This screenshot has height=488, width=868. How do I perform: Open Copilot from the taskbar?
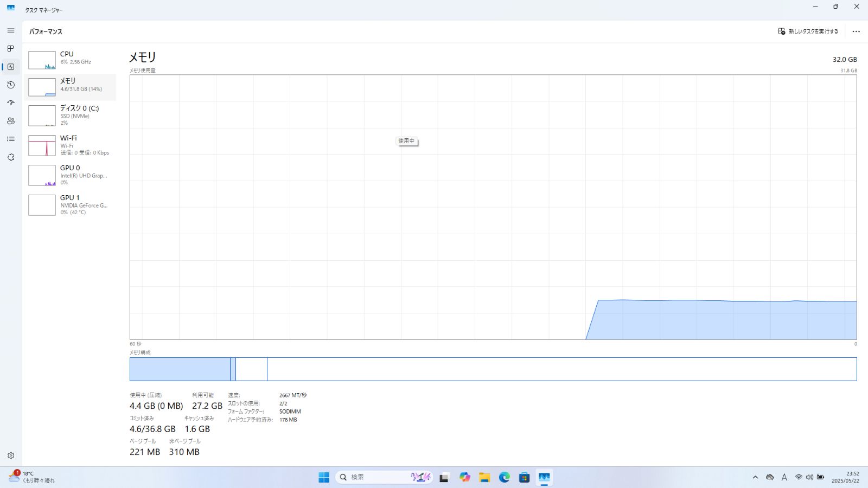[x=464, y=477]
